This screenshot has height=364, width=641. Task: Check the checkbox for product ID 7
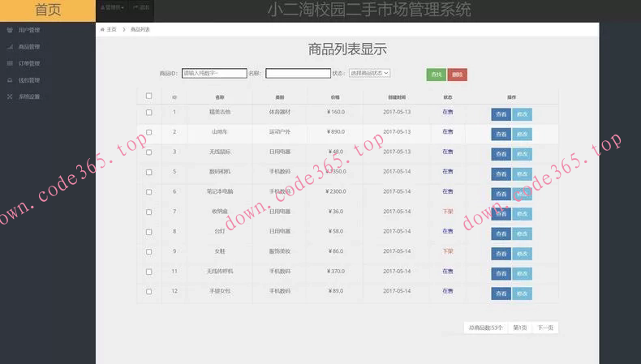pyautogui.click(x=148, y=212)
